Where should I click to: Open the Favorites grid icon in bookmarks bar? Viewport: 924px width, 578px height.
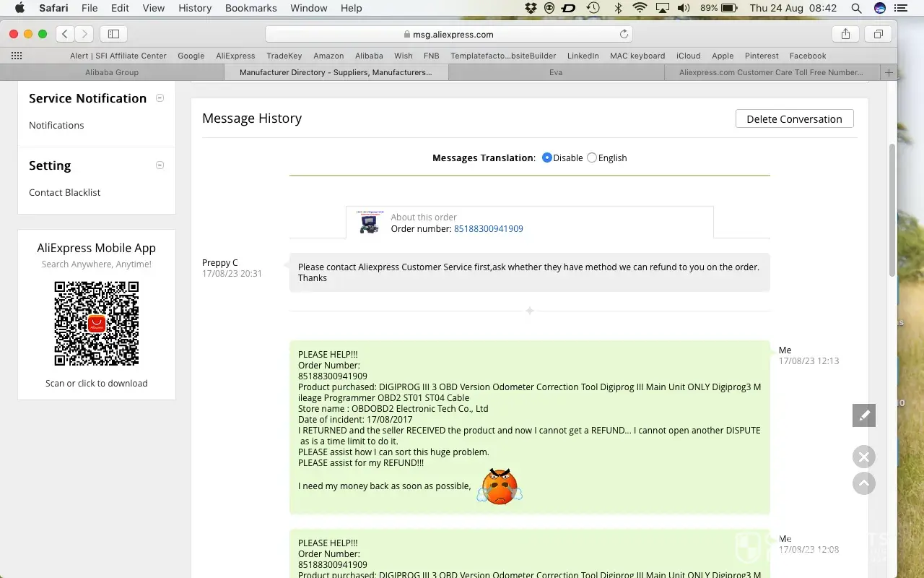click(x=17, y=56)
